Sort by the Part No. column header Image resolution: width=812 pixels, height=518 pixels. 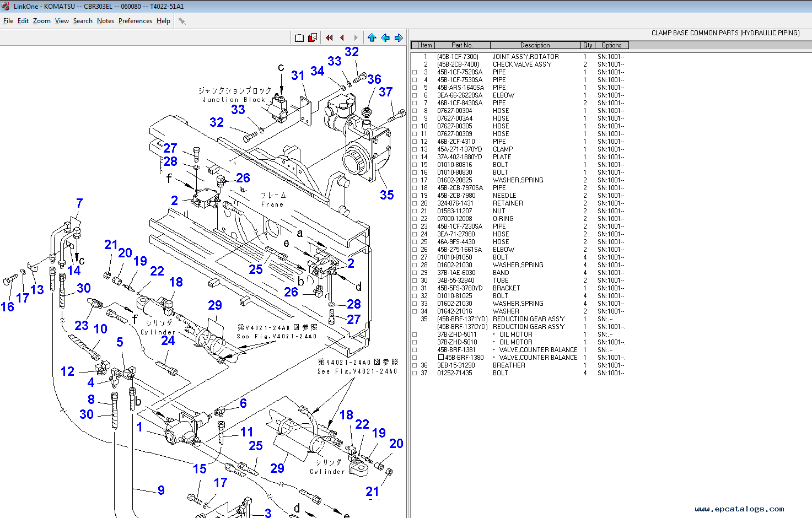click(x=462, y=45)
